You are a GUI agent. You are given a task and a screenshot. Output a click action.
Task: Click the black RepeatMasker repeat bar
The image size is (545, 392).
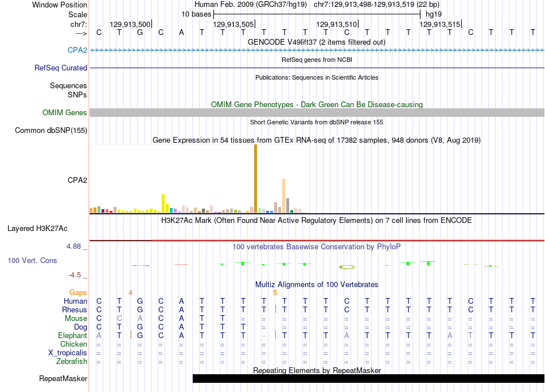point(368,378)
